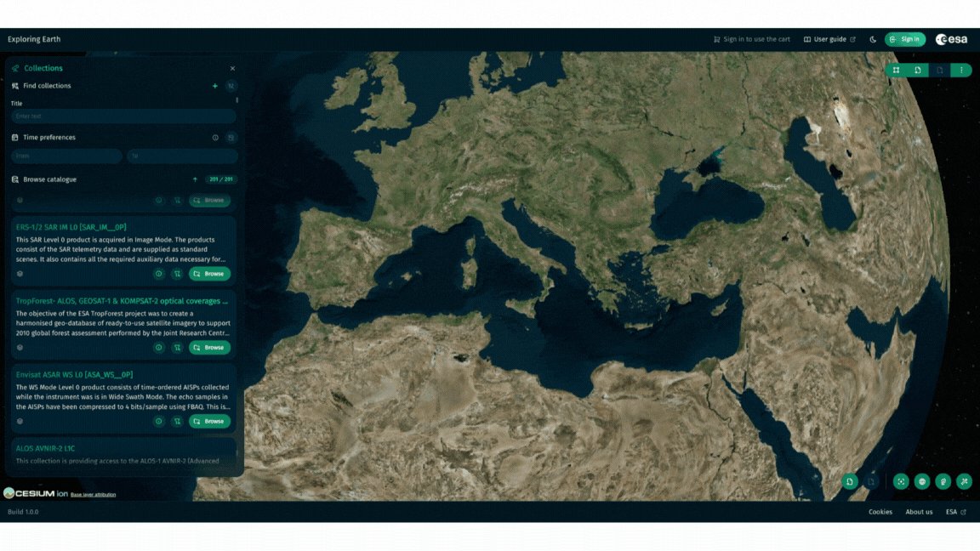This screenshot has height=551, width=980.
Task: Click the From date field
Action: 66,156
